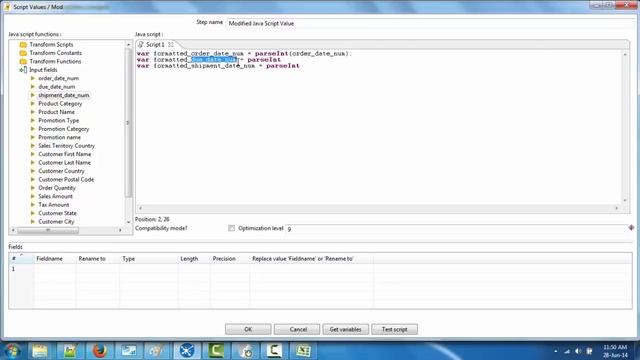
Task: Select the order_date_num input field
Action: pos(58,78)
